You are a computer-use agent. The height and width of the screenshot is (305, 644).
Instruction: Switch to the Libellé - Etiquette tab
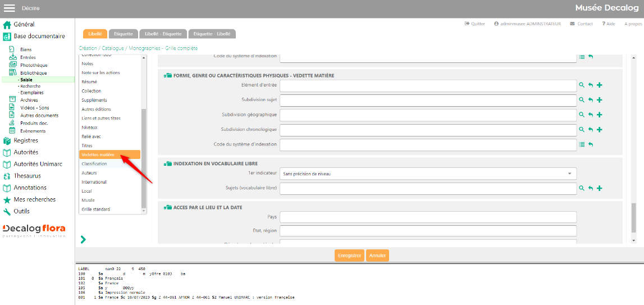tap(162, 34)
